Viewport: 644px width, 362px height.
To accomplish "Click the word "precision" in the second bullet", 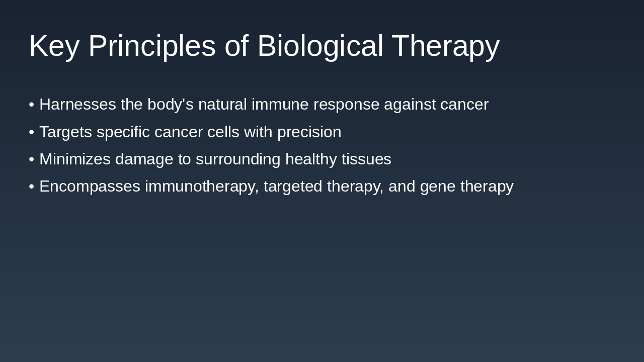I will [309, 132].
